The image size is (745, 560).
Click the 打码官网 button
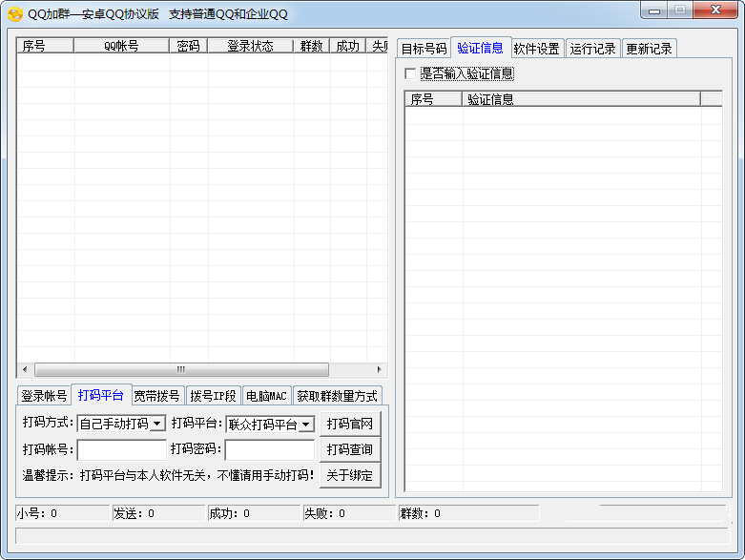tap(350, 424)
